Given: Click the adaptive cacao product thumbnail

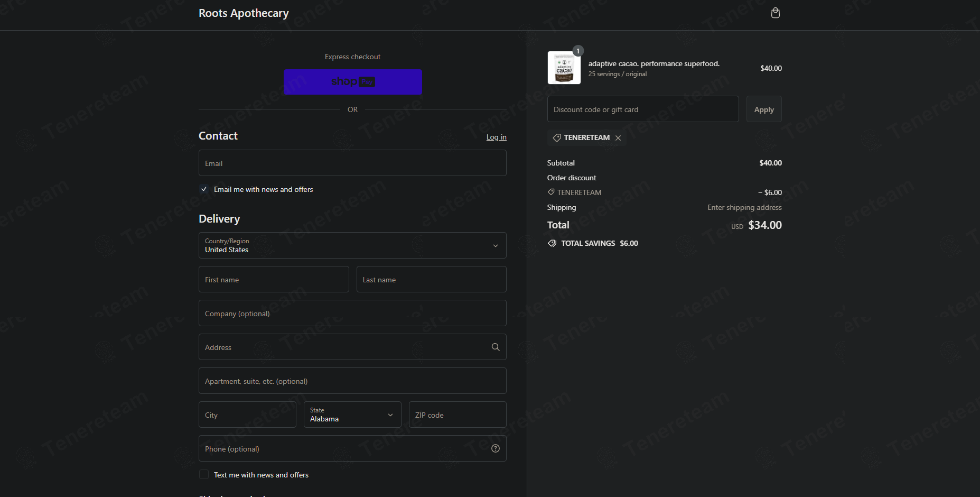Looking at the screenshot, I should 564,68.
